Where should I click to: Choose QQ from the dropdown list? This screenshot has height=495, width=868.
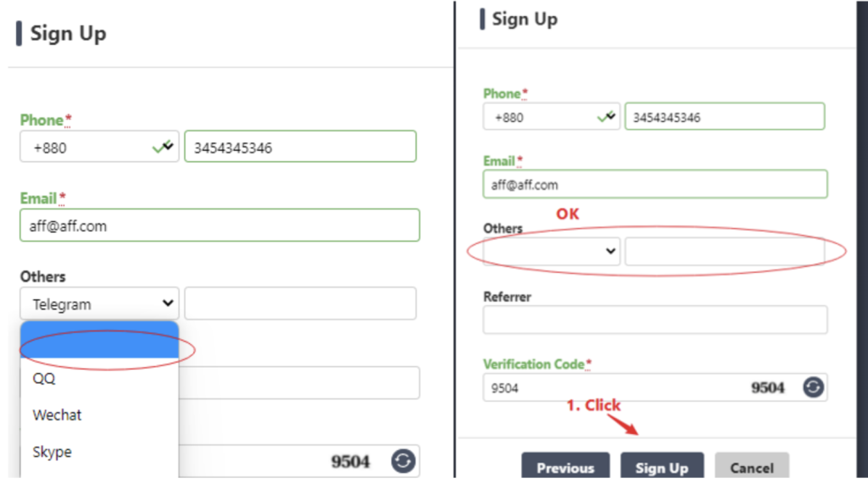(45, 379)
